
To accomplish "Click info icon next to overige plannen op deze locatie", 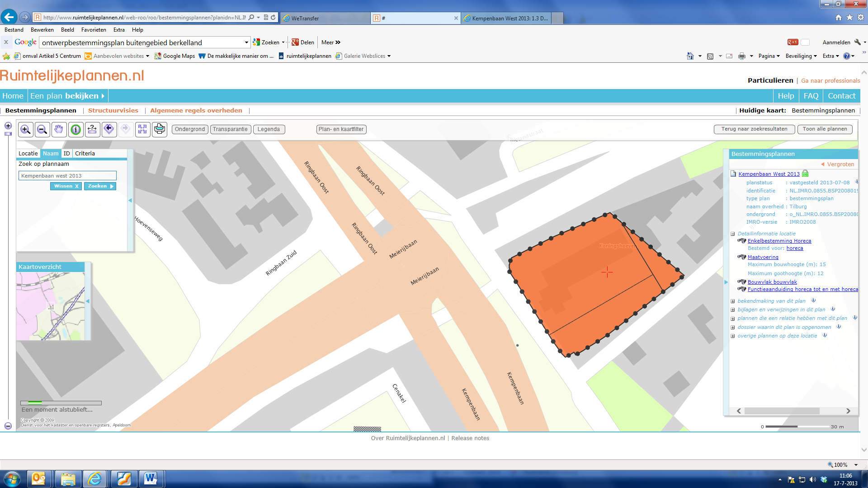I will click(825, 335).
